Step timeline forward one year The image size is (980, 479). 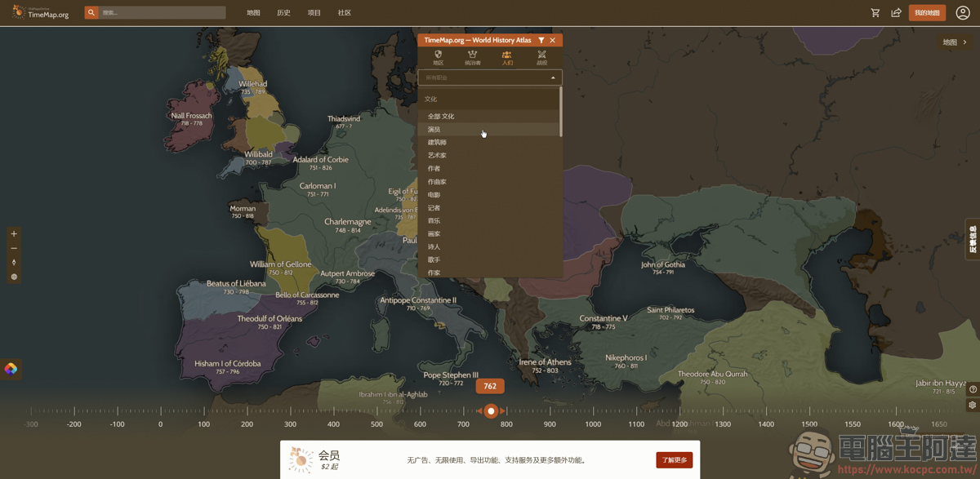click(x=503, y=411)
